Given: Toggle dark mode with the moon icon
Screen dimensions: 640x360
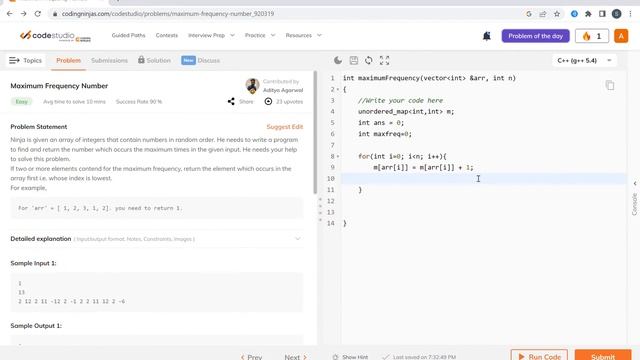Looking at the screenshot, I should tap(338, 60).
